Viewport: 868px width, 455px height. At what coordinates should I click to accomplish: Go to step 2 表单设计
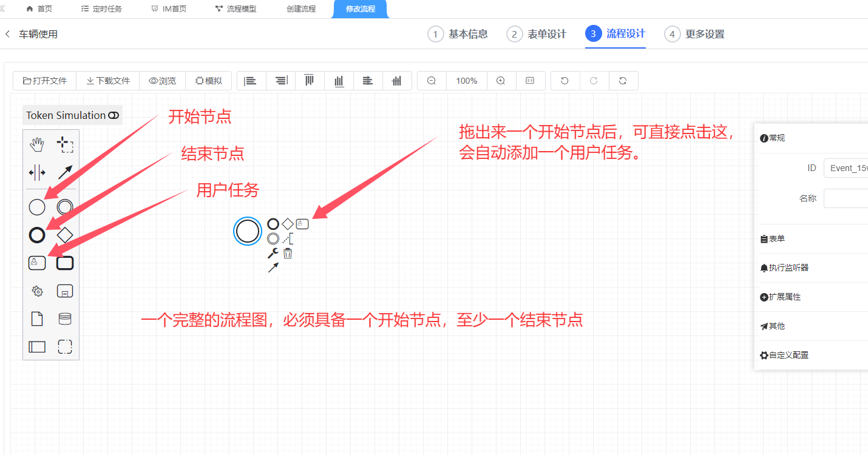pos(537,34)
